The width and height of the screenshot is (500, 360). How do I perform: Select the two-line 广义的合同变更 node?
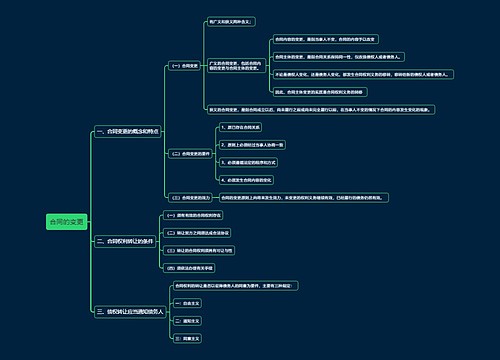[236, 66]
